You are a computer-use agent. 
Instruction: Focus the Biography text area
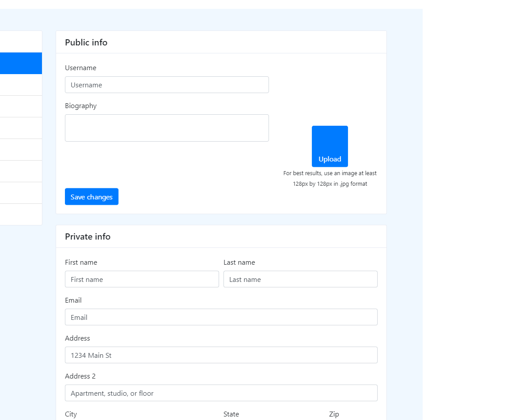167,128
